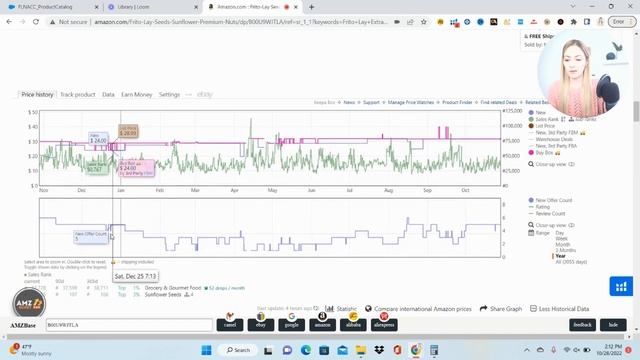Click the browser Error profile button

[x=622, y=22]
